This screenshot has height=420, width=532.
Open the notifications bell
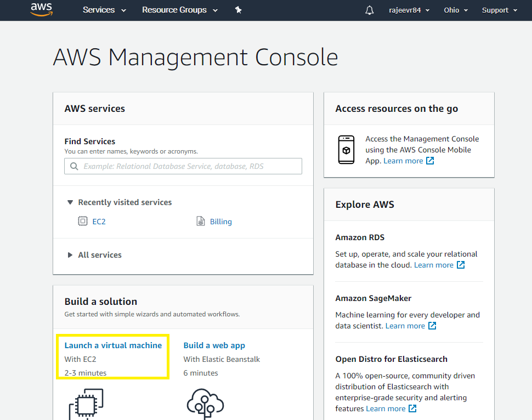[369, 10]
